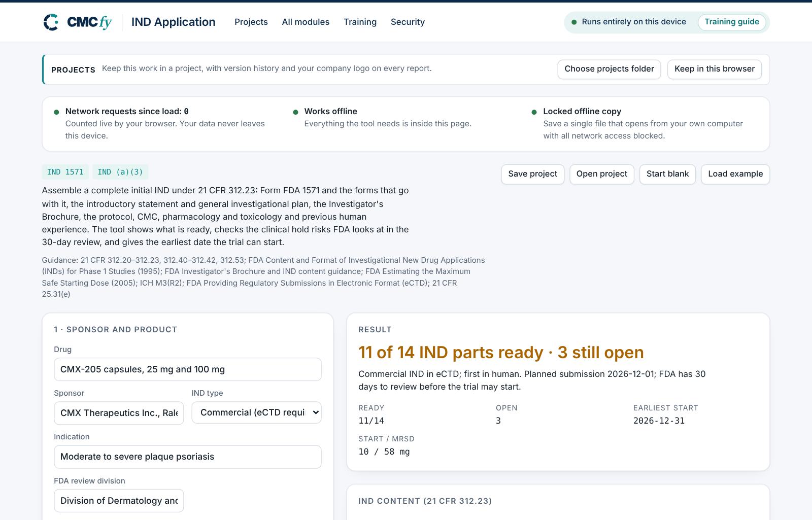Click the Ready value 11/14
Viewport: 812px width, 520px height.
point(371,421)
